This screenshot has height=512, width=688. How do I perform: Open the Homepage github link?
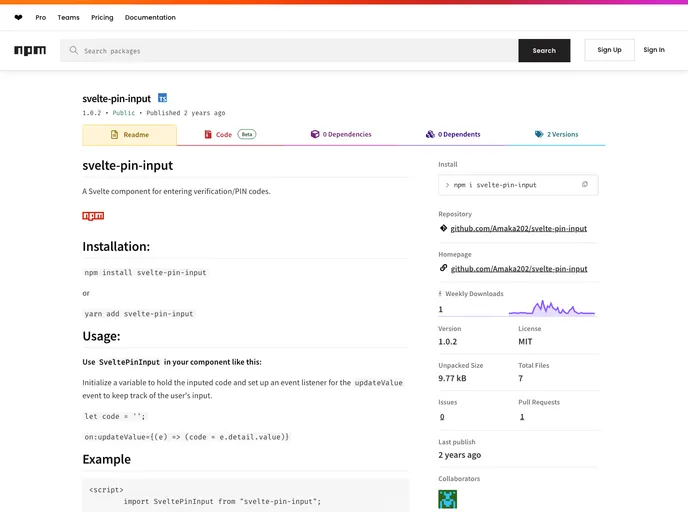(x=519, y=269)
